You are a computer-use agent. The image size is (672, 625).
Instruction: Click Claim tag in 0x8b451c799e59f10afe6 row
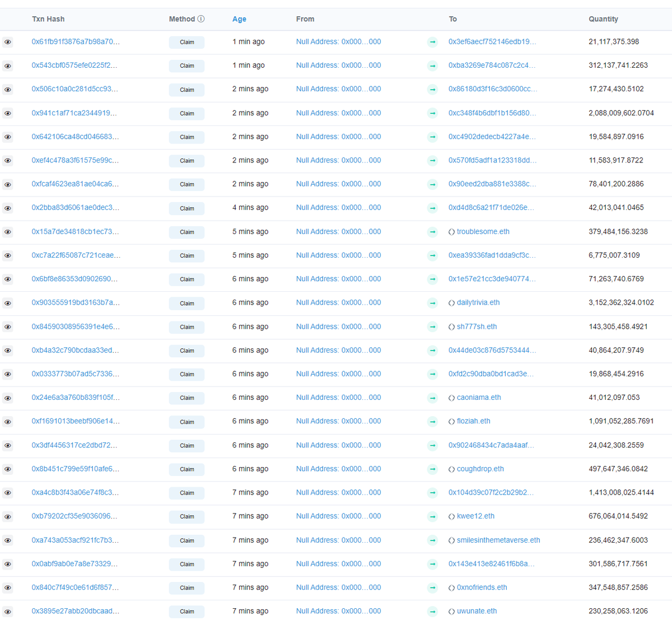pos(186,469)
